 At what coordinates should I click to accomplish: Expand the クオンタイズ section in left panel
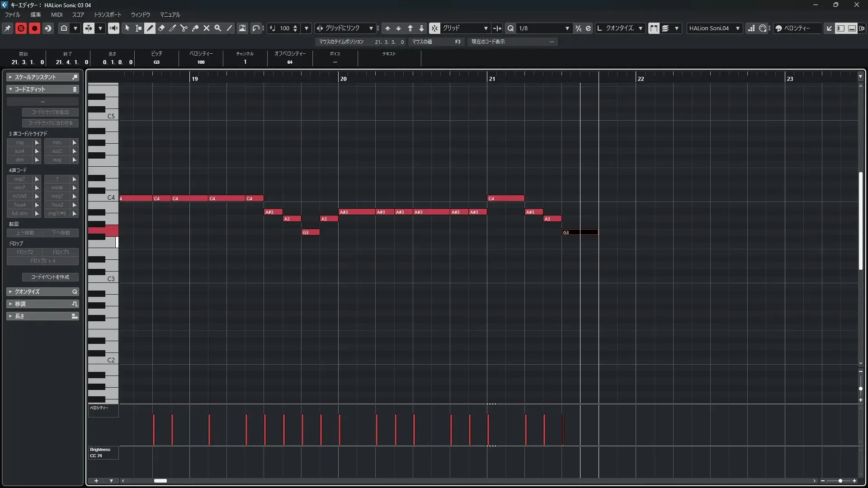coord(42,291)
